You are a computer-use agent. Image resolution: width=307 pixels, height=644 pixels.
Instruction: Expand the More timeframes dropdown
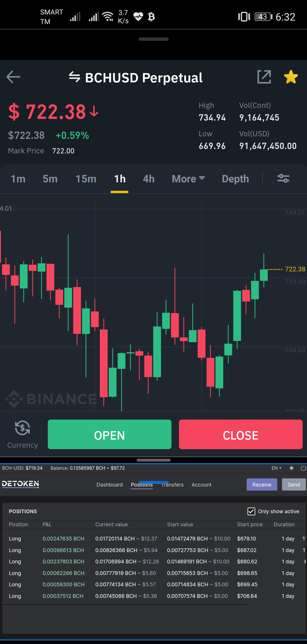point(188,179)
